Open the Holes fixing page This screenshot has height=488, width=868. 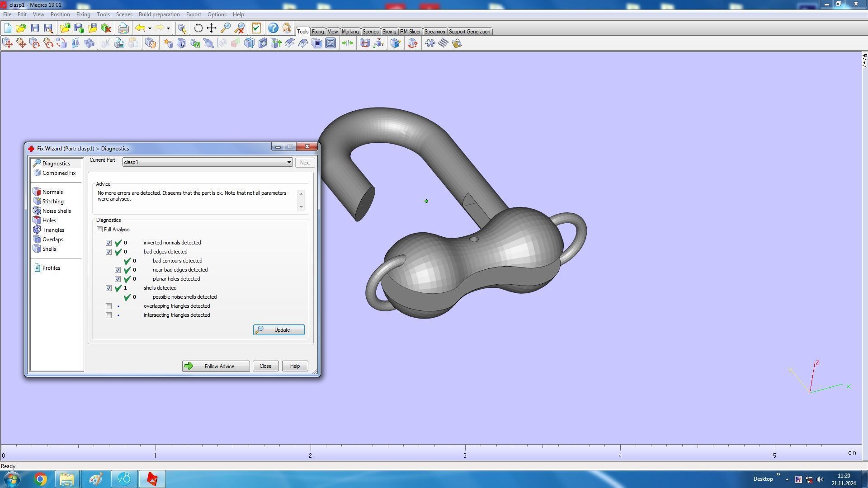point(49,221)
